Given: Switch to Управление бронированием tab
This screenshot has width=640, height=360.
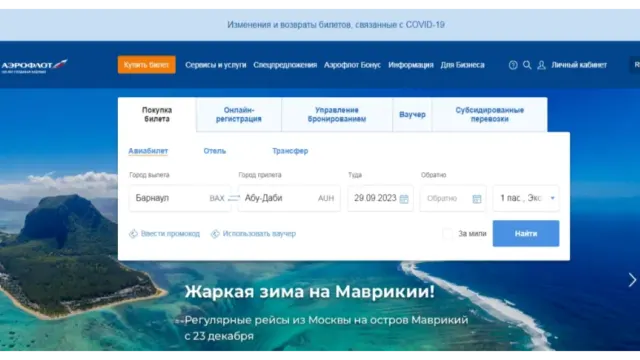Looking at the screenshot, I should coord(337,115).
